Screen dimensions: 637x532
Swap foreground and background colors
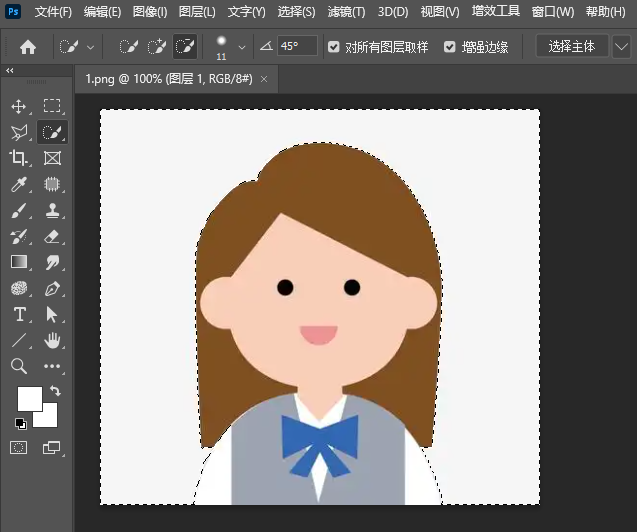pyautogui.click(x=55, y=391)
